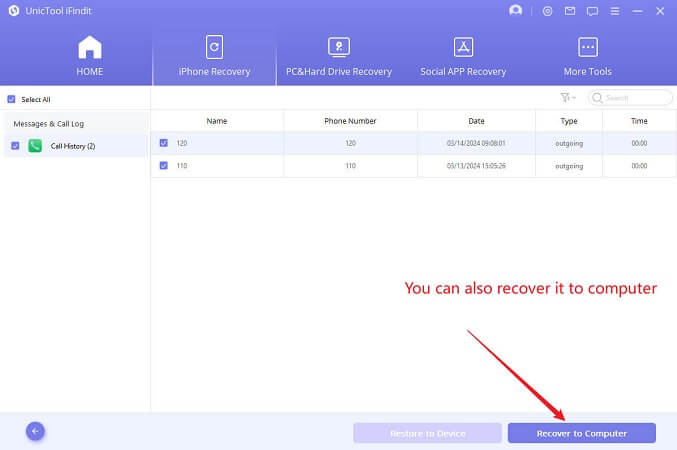677x450 pixels.
Task: Go to the HOME tab
Action: tap(90, 56)
